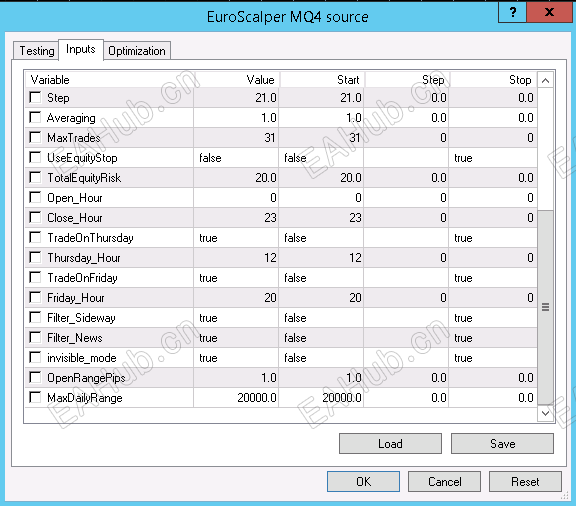
Task: Enable the Open_Hour checkbox
Action: tap(35, 198)
